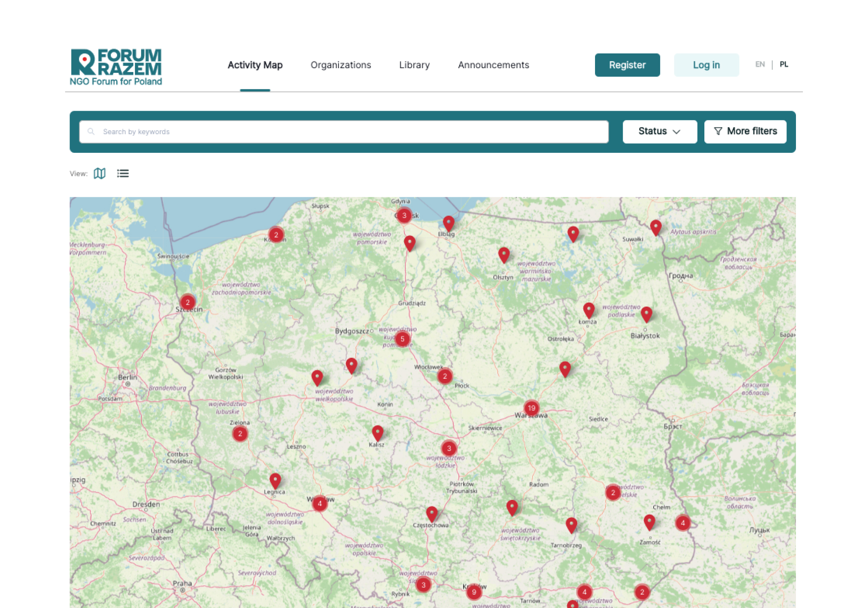Click the filter funnel icon on More filters

[718, 131]
